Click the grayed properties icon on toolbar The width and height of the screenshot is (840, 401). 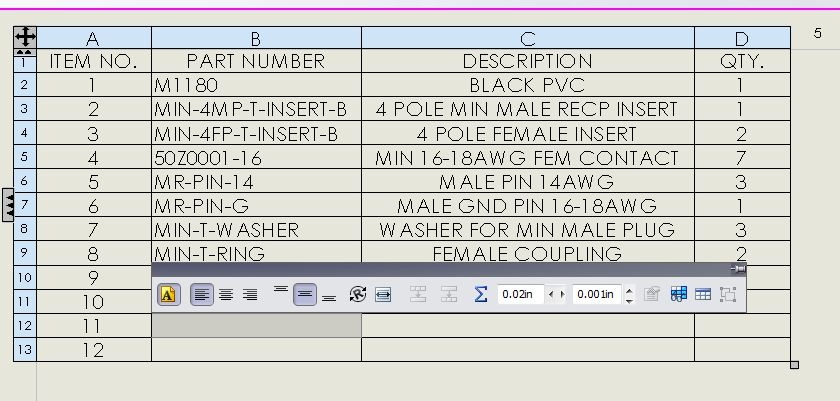[x=651, y=294]
